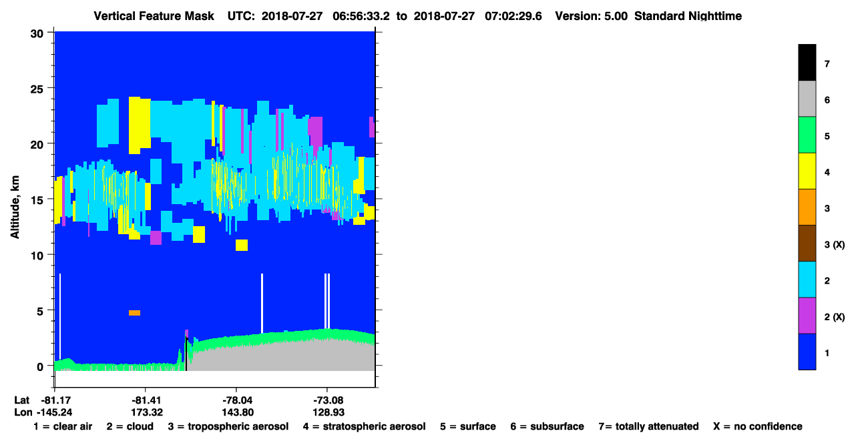Click the y-axis tick label 30

pyautogui.click(x=39, y=33)
